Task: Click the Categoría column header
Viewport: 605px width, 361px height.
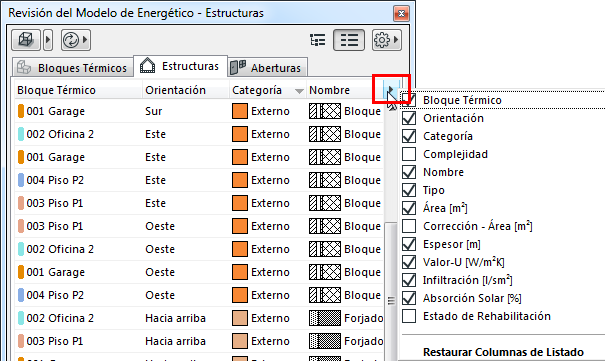Action: pos(268,90)
